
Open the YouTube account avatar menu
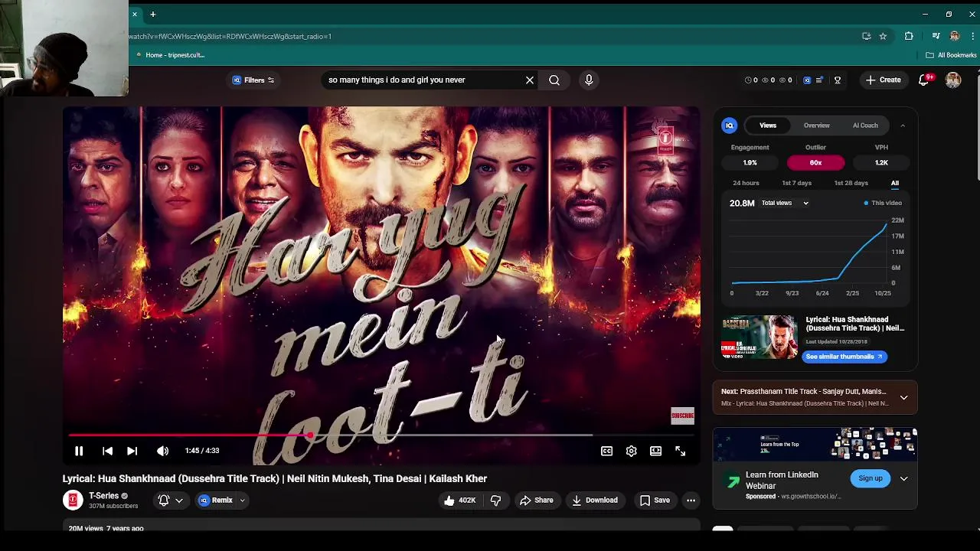(x=953, y=80)
